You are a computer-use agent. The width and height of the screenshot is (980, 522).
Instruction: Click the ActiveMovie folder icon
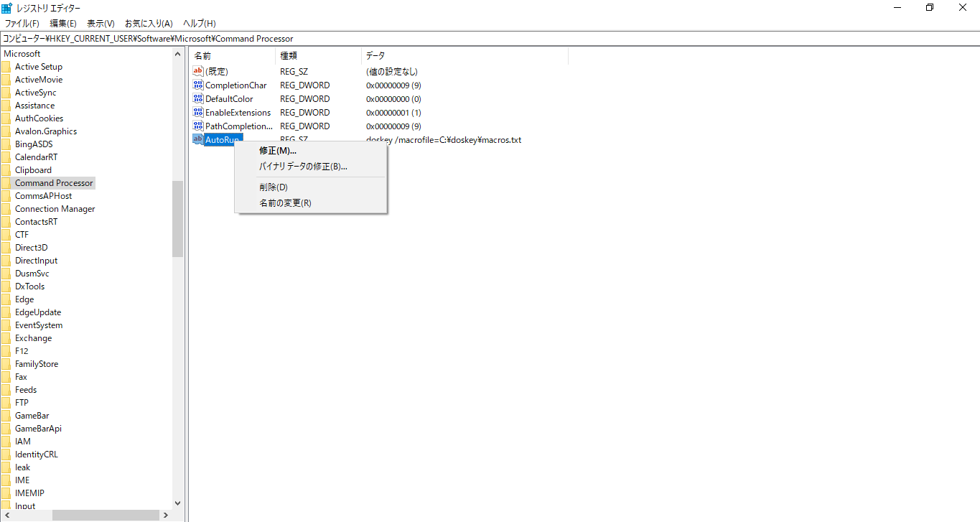coord(6,80)
